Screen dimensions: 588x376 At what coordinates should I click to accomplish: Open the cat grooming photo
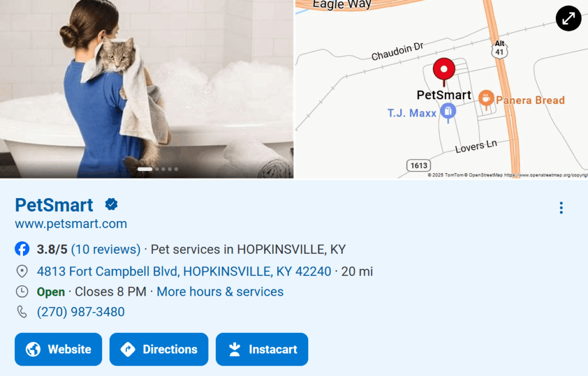146,89
